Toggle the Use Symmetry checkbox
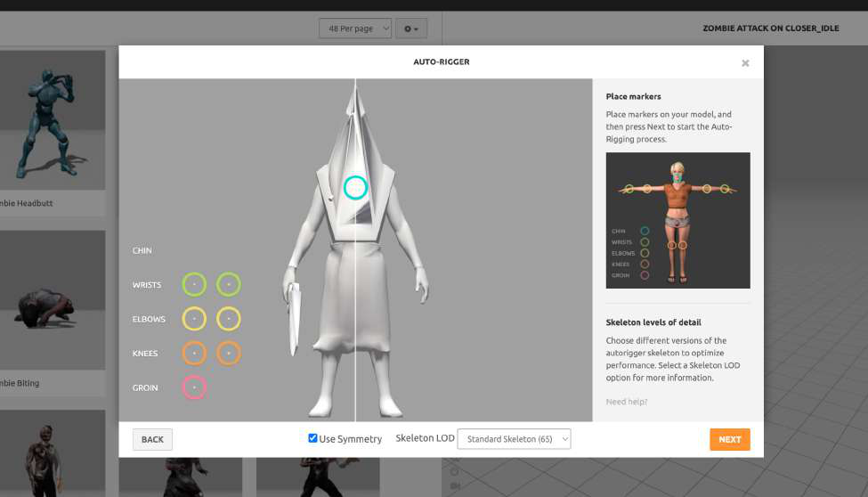This screenshot has width=868, height=497. (x=312, y=437)
